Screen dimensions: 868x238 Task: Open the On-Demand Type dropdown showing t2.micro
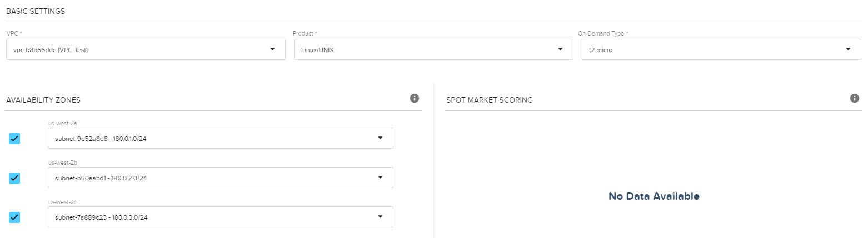721,49
